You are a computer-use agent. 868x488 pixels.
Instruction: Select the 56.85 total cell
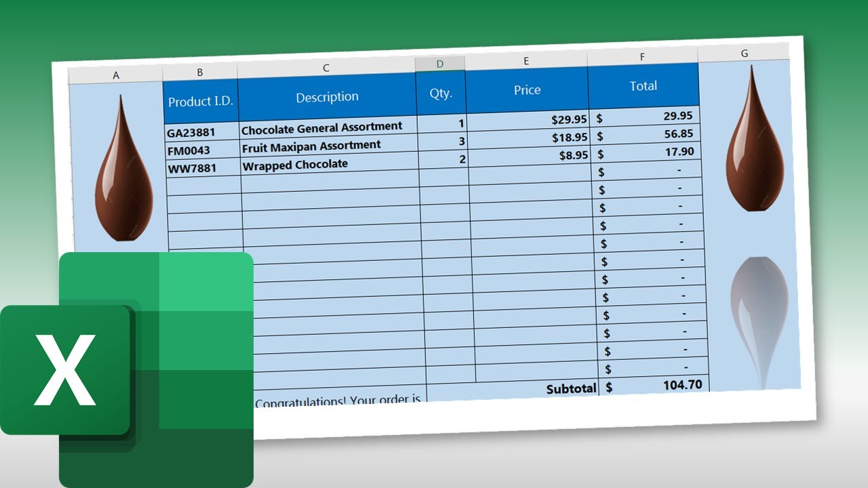pos(646,134)
